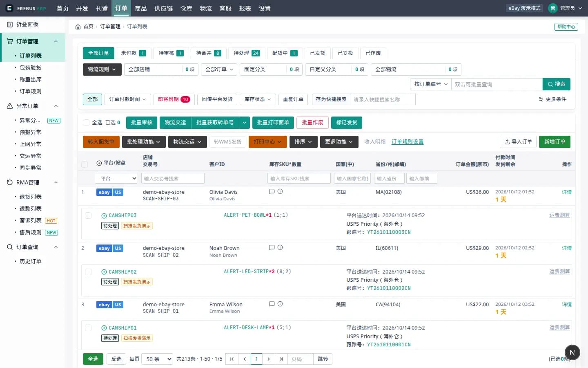Screen dimensions: 588x368
Task: Open the 订单规则设置 link
Action: 408,142
